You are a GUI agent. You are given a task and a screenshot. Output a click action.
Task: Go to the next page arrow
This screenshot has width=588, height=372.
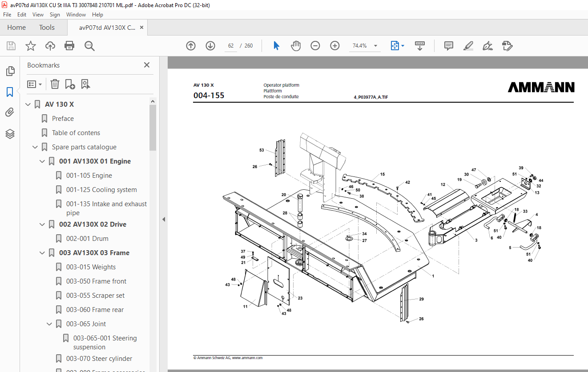click(x=210, y=46)
